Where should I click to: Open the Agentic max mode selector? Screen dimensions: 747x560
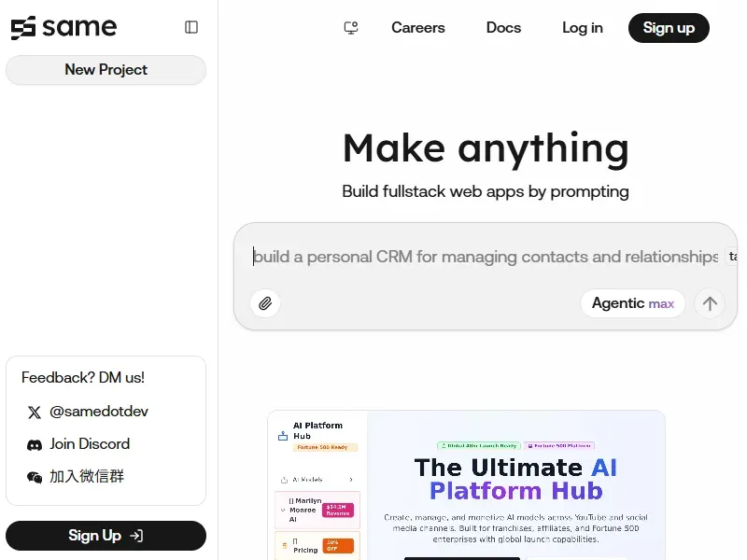[632, 303]
